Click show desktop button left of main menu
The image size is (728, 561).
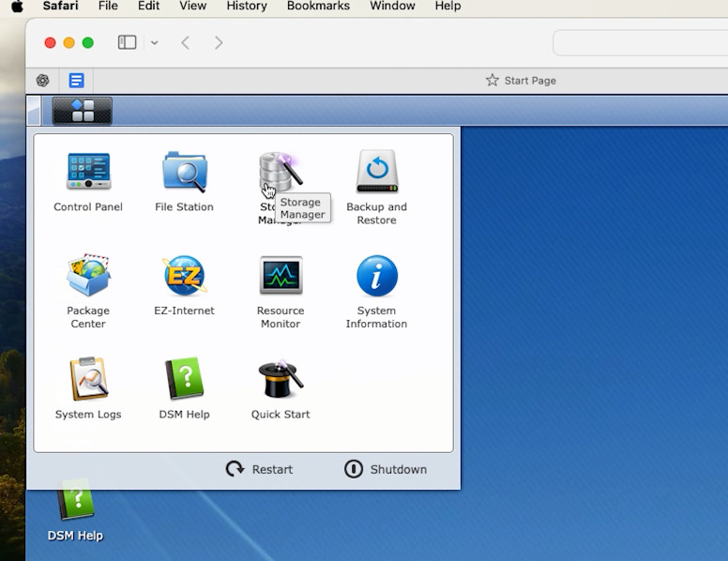coord(34,111)
